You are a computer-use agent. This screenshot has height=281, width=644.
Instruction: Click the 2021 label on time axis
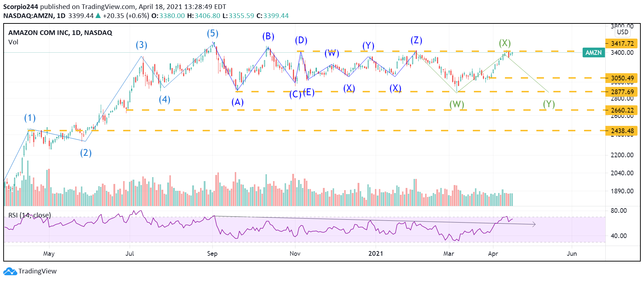click(x=376, y=254)
